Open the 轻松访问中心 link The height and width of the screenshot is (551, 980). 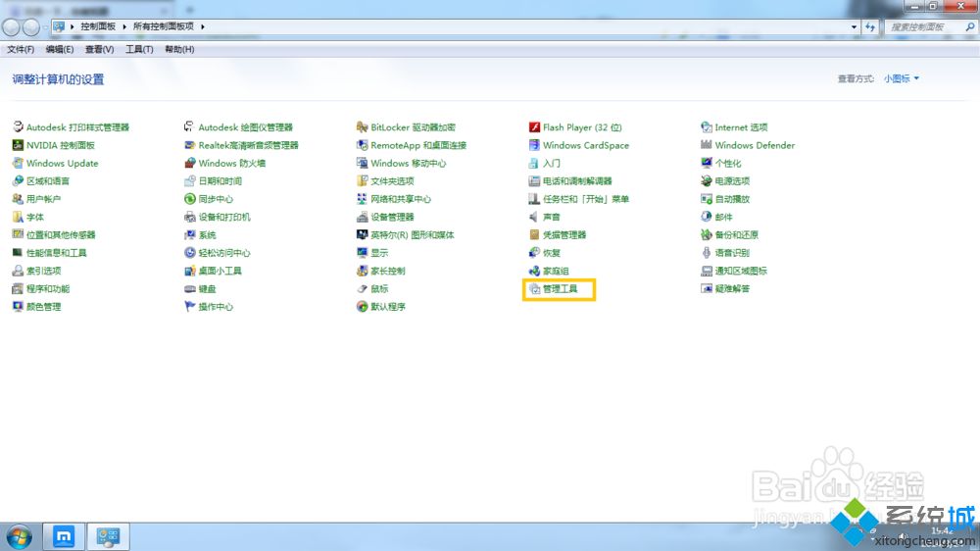coord(224,253)
